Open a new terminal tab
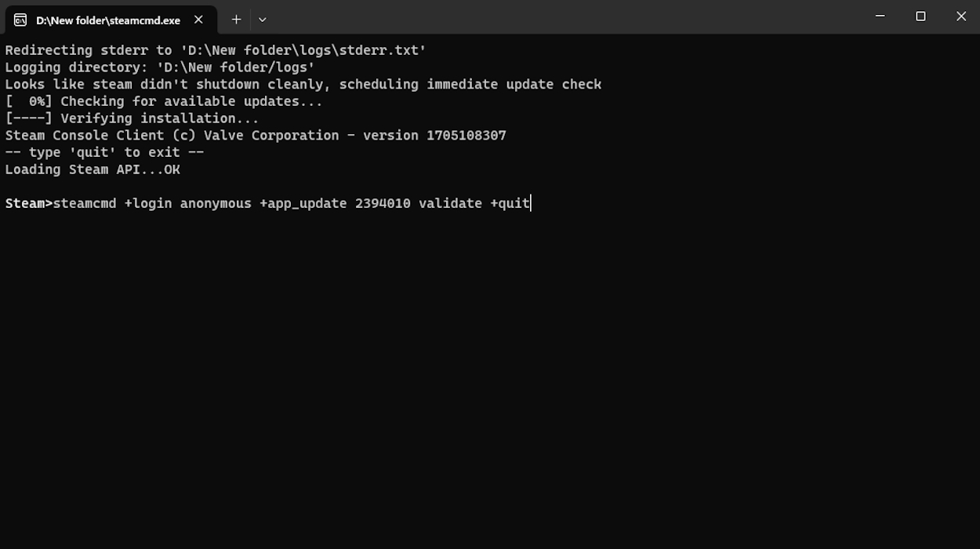The height and width of the screenshot is (549, 980). click(236, 20)
